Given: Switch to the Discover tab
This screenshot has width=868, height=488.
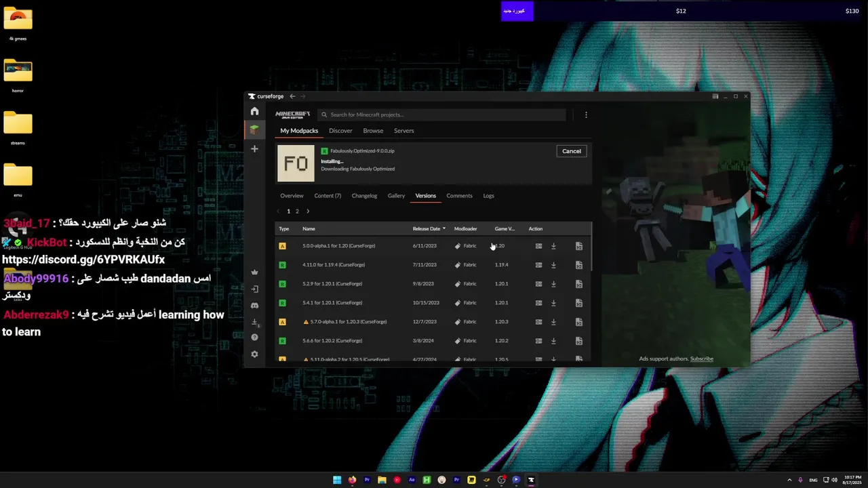Looking at the screenshot, I should coord(340,131).
